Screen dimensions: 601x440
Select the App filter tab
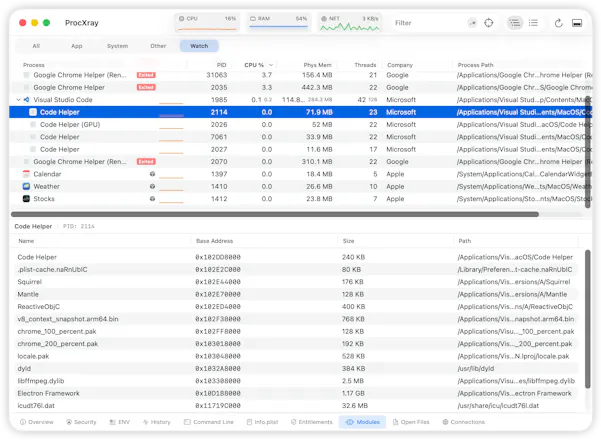coord(77,46)
